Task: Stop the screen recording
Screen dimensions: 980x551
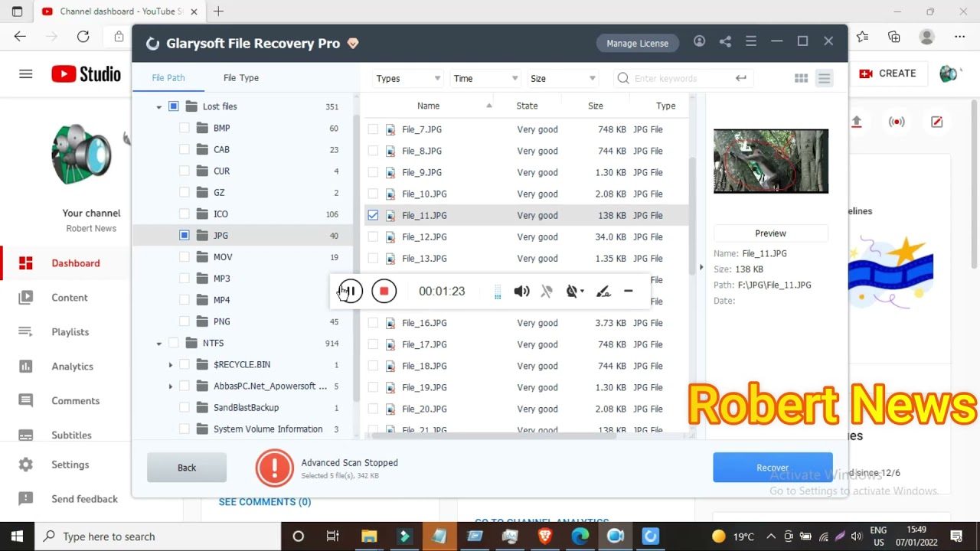Action: (384, 291)
